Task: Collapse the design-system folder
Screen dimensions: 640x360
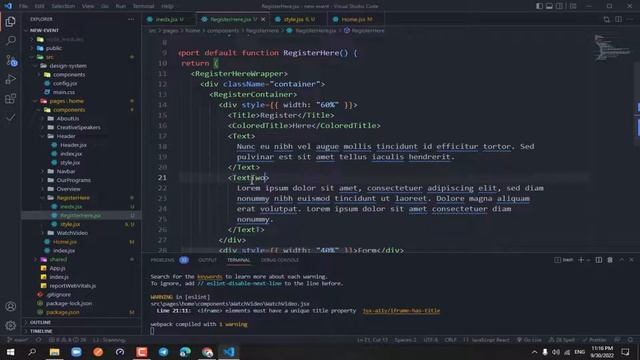Action: [x=68, y=66]
